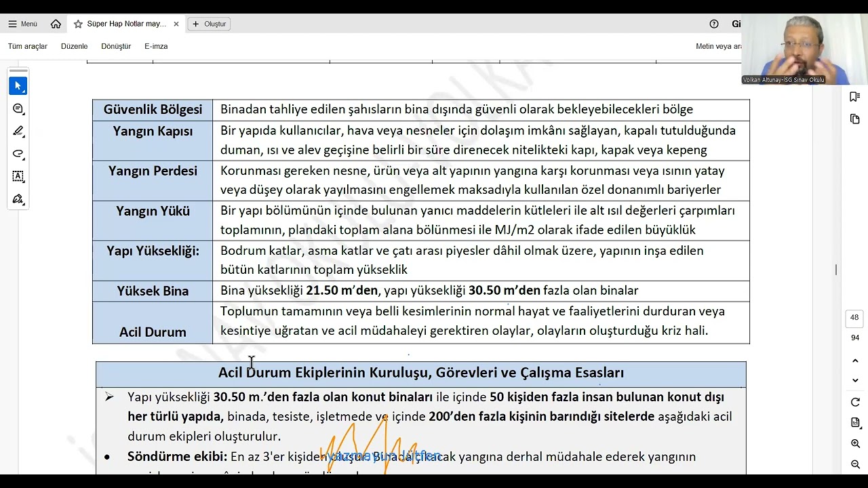Open the E-imza tab
The height and width of the screenshot is (488, 868).
pos(156,46)
